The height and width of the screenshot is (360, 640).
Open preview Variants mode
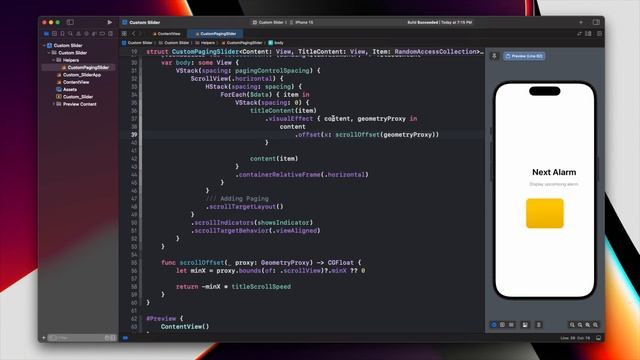point(511,325)
